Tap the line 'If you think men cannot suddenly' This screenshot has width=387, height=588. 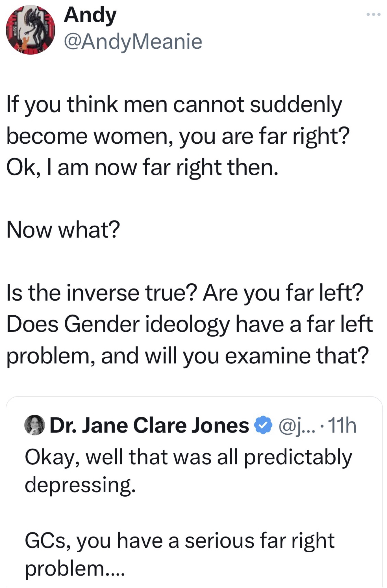pyautogui.click(x=174, y=105)
